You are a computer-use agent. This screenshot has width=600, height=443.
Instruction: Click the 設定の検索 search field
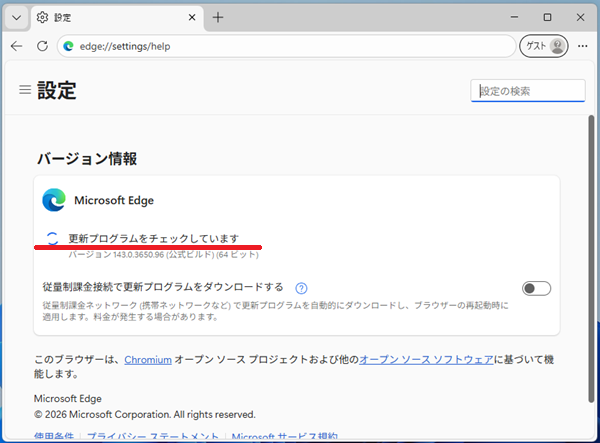point(530,91)
